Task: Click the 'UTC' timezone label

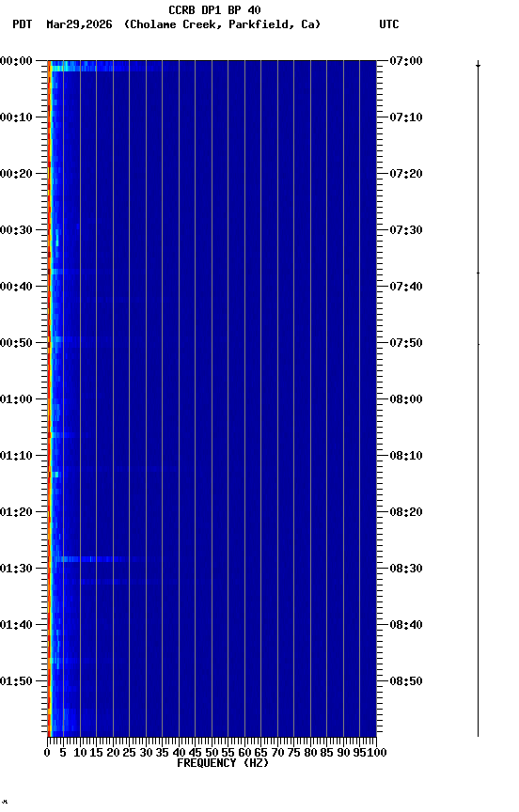Action: [x=389, y=24]
